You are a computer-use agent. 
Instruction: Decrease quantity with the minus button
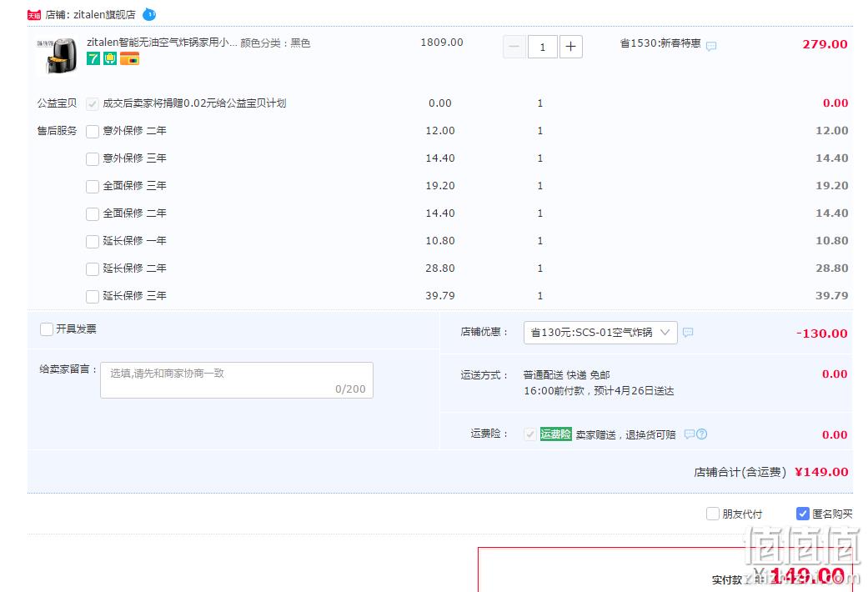(x=514, y=47)
